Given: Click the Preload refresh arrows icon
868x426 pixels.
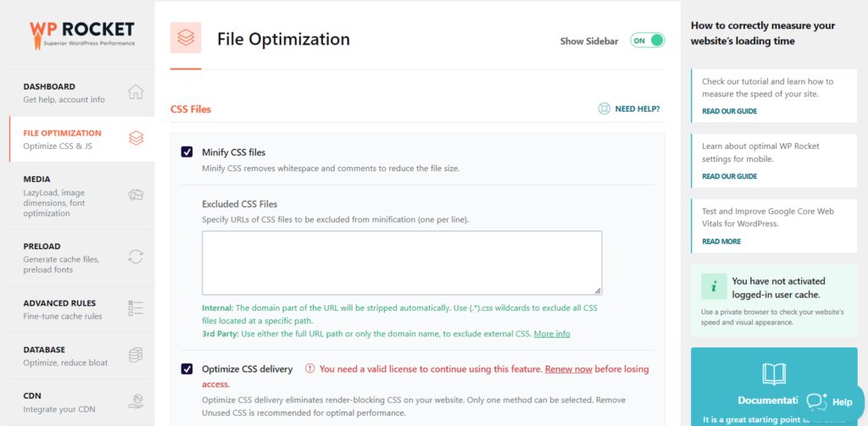Looking at the screenshot, I should 136,257.
